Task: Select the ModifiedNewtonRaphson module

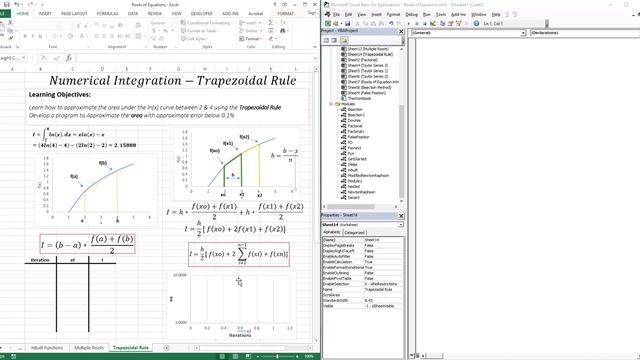Action: [x=368, y=176]
